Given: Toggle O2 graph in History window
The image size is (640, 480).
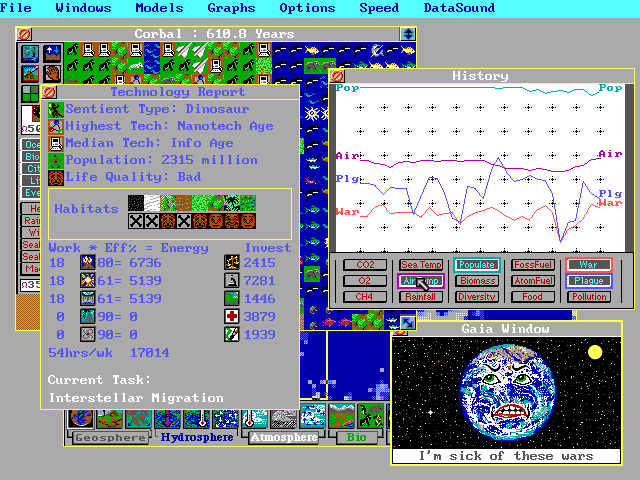Looking at the screenshot, I should click(x=365, y=281).
